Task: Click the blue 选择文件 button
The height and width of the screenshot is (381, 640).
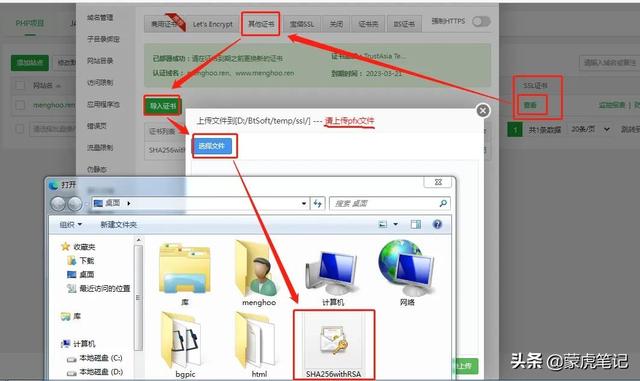Action: 212,146
